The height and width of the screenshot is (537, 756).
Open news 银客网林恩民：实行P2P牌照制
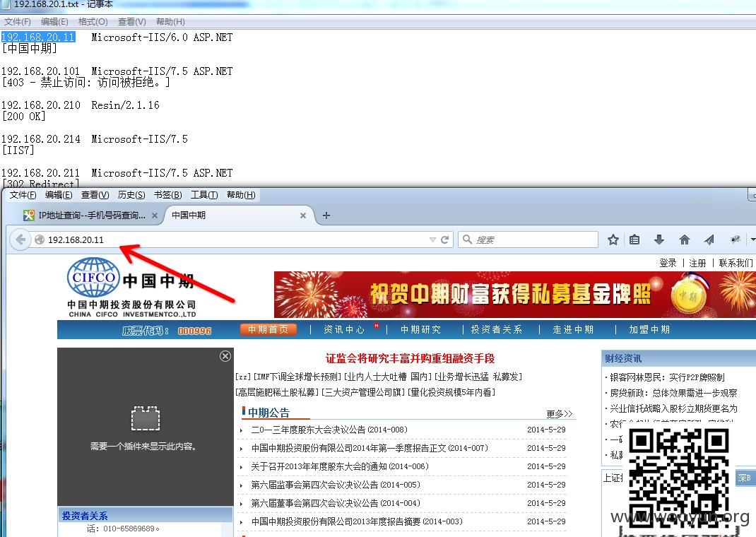pyautogui.click(x=667, y=377)
